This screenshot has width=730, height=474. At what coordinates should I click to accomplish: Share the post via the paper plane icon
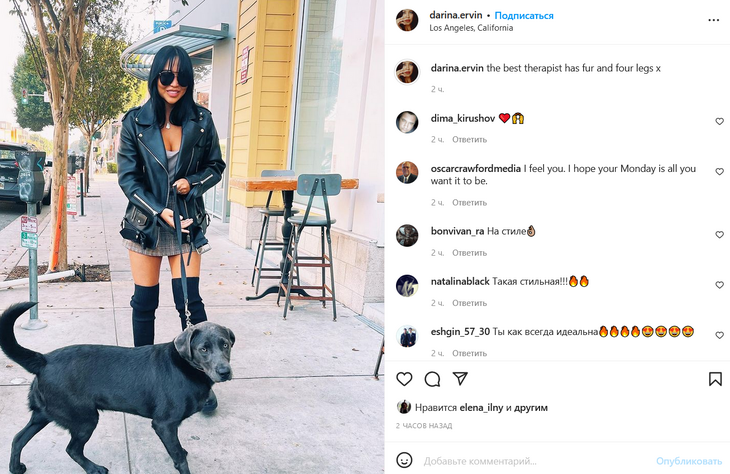pyautogui.click(x=460, y=379)
